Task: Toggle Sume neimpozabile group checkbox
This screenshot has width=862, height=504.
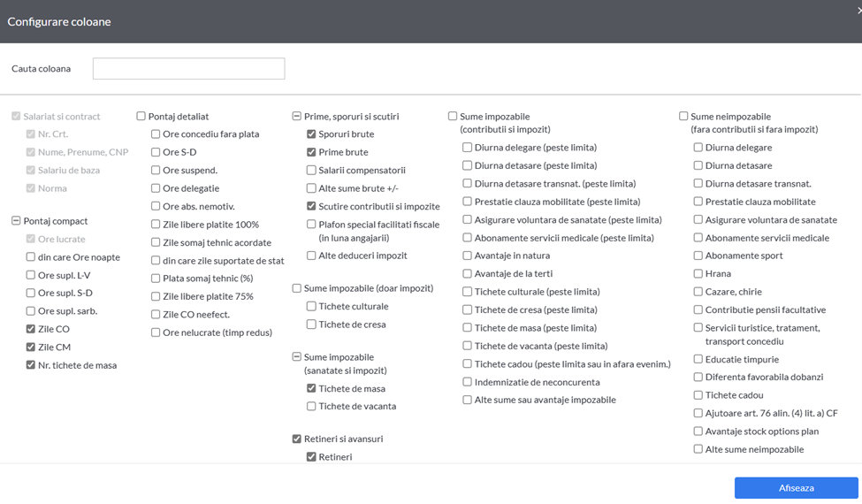Action: click(684, 116)
